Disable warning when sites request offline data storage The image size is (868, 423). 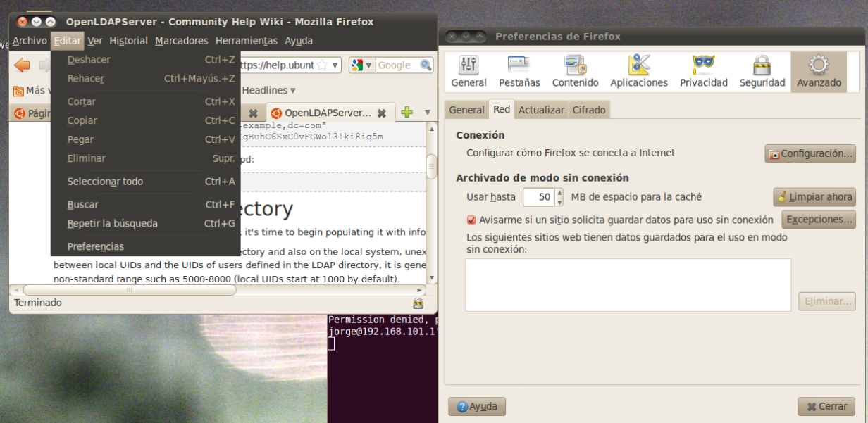coord(472,219)
